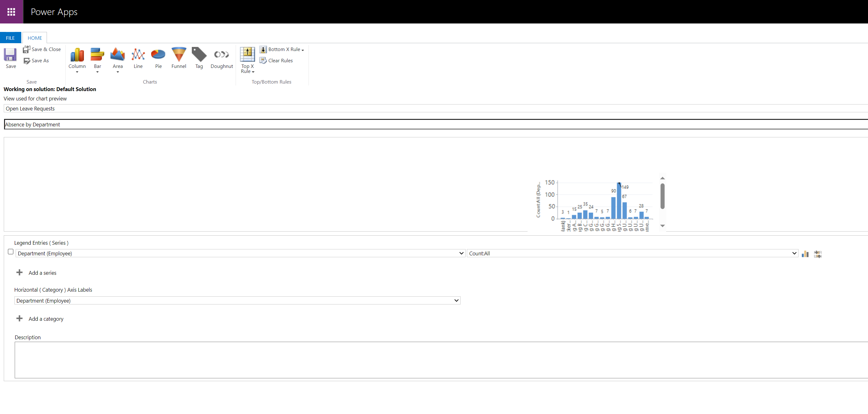Click Save & Close
Viewport: 868px width, 414px height.
(42, 49)
